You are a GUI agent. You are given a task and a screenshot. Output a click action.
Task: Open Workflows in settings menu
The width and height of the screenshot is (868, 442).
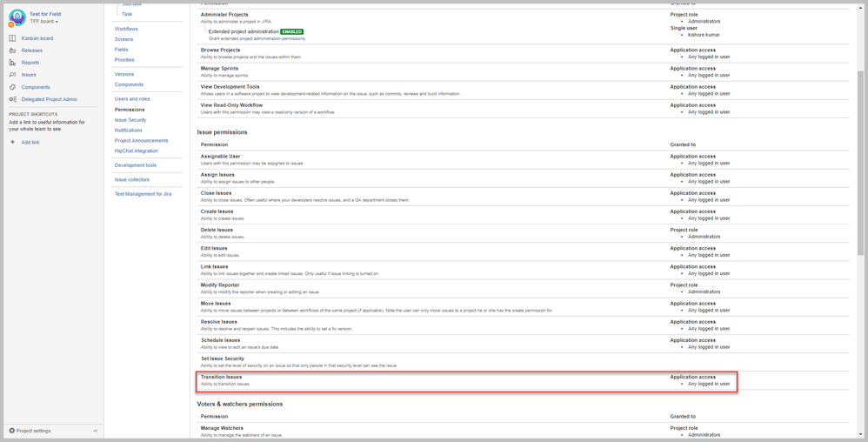coord(126,29)
